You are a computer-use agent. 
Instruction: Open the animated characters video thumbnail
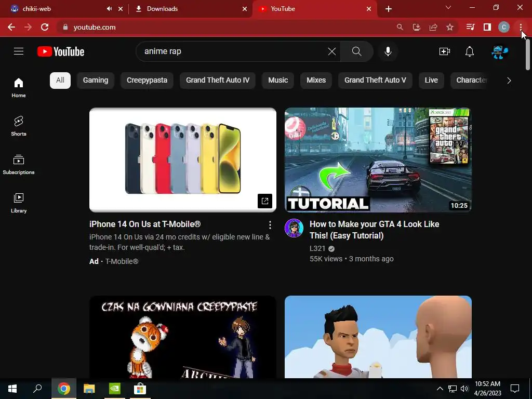pyautogui.click(x=378, y=337)
